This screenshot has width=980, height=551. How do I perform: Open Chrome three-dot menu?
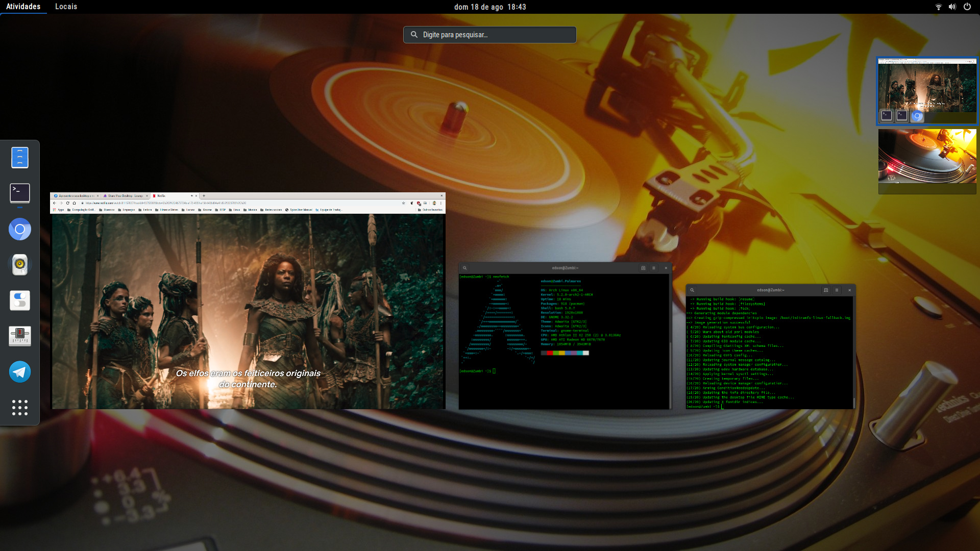[441, 203]
